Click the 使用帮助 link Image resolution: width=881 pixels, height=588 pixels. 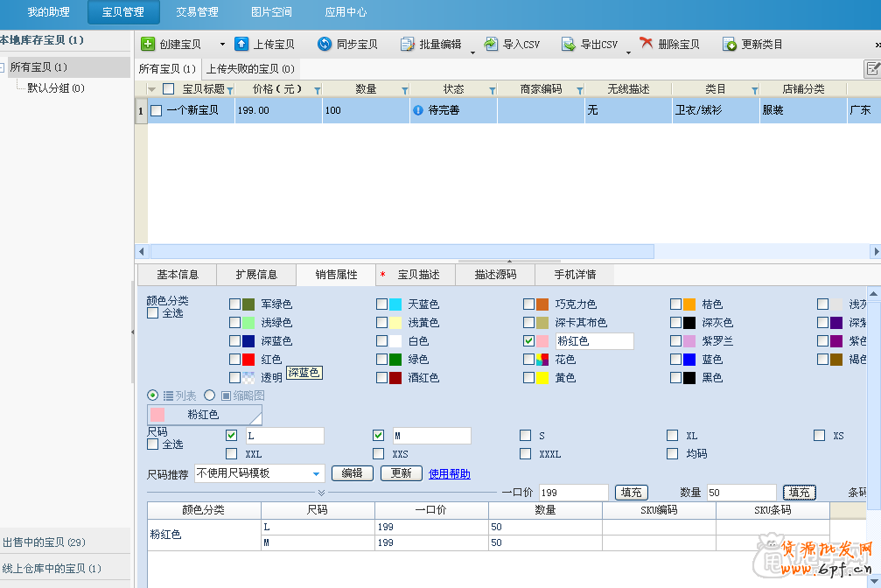449,473
